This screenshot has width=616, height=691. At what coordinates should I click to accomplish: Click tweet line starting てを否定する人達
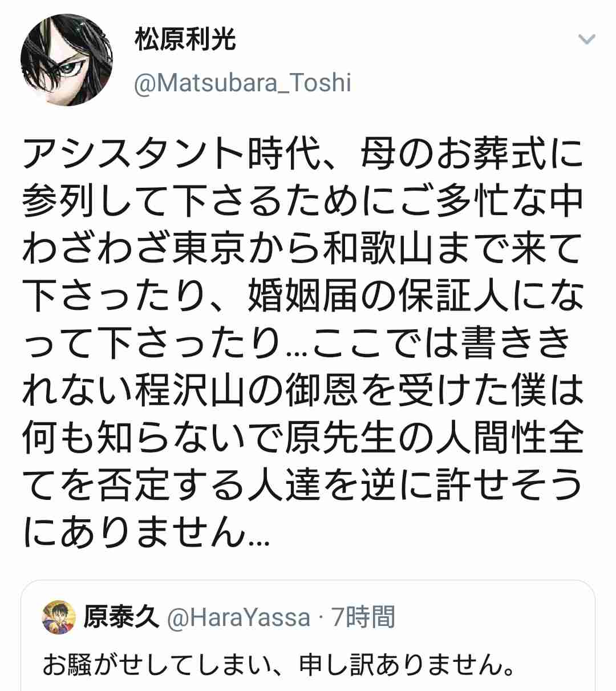coord(303,489)
